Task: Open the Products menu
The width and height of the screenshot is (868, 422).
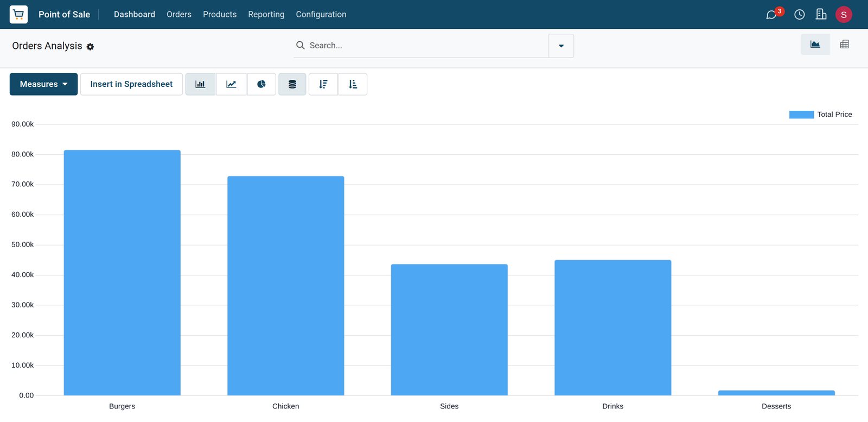Action: pyautogui.click(x=220, y=14)
